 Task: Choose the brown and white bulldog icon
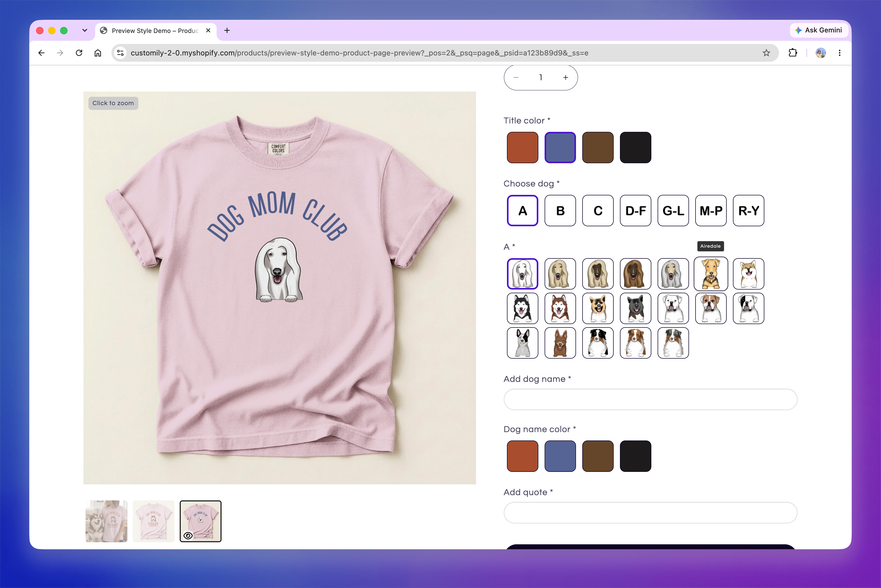tap(711, 308)
